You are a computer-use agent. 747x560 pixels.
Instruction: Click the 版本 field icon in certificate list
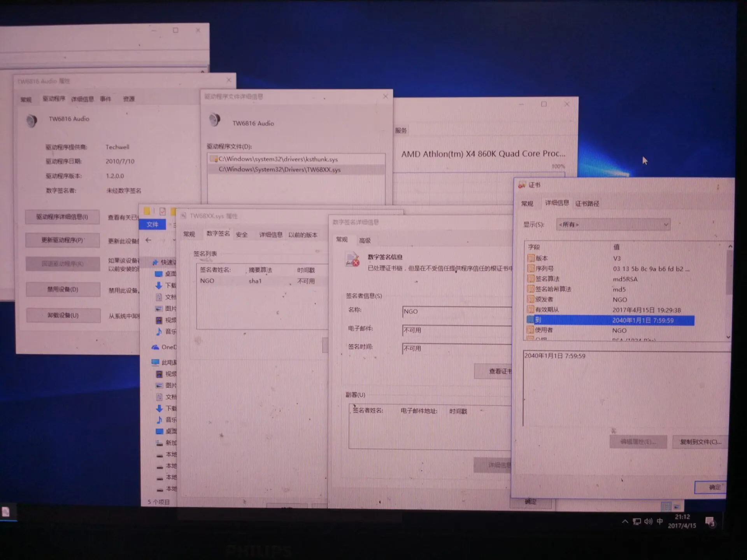coord(531,258)
